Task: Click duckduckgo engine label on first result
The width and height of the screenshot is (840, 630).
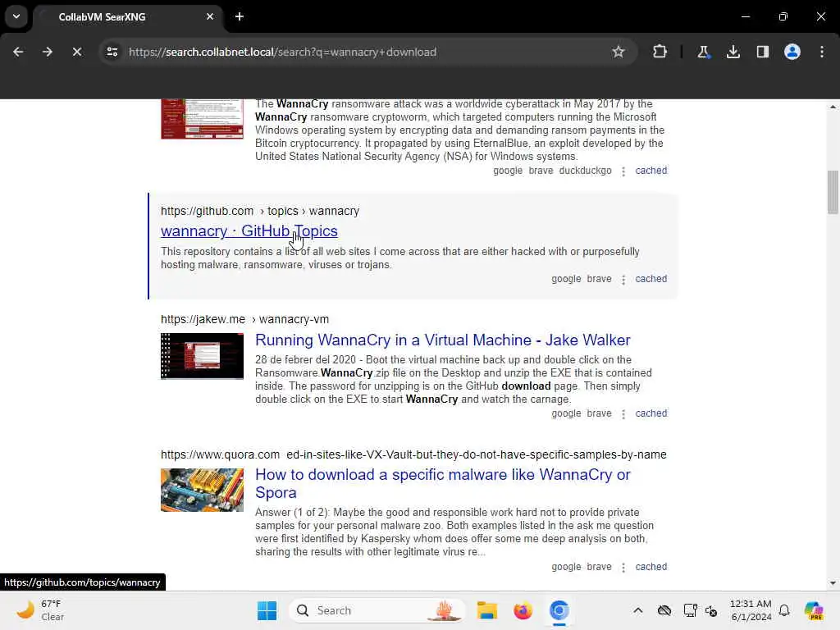Action: point(585,171)
